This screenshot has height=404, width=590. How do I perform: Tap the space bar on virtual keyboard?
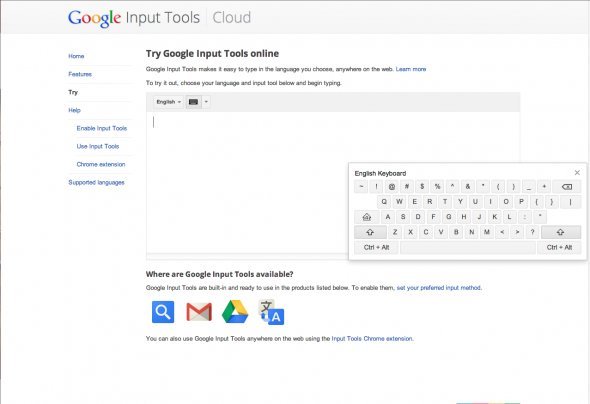[468, 248]
